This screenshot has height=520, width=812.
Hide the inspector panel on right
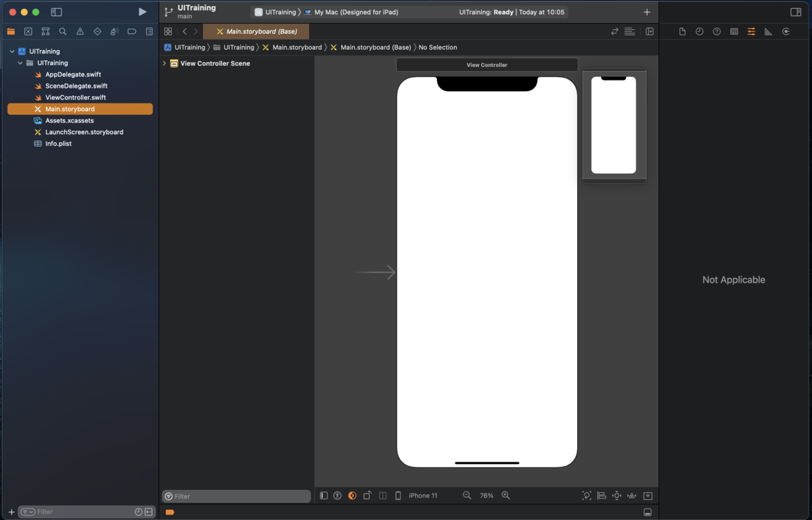(x=796, y=12)
